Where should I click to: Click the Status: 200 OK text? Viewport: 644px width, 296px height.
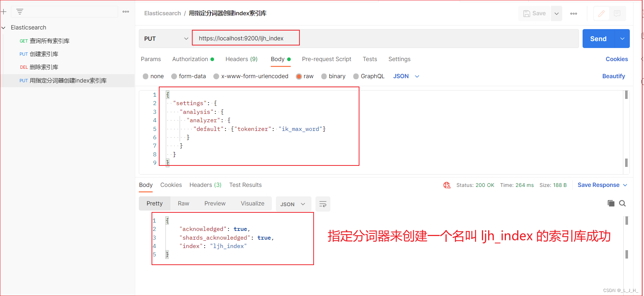[475, 185]
